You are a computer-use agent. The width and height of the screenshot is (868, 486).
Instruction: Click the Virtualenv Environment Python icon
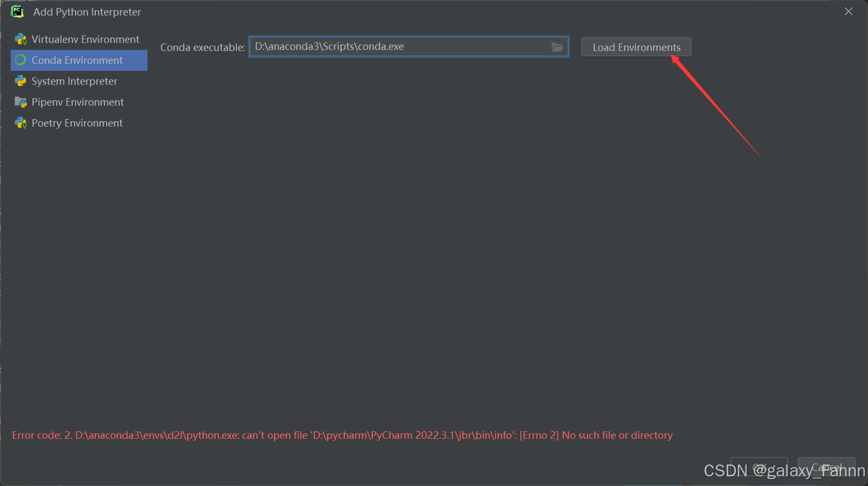(x=21, y=39)
